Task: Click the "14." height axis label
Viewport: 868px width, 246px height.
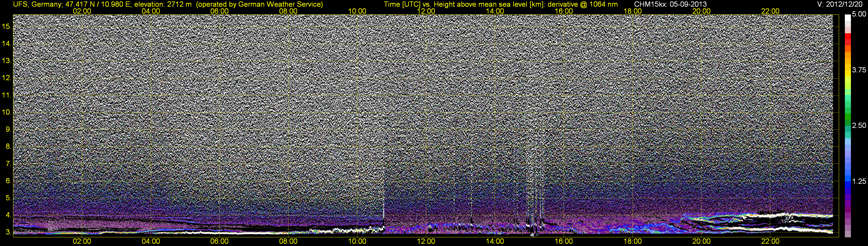Action: point(7,43)
